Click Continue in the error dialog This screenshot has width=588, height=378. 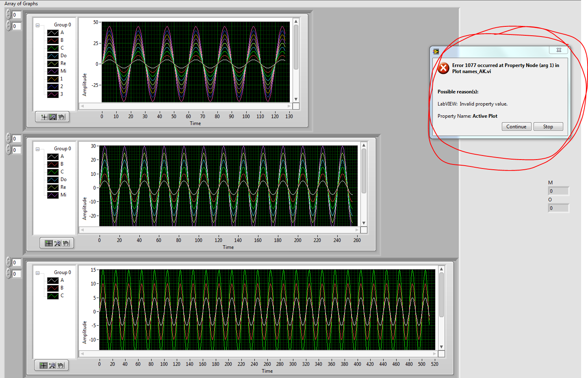516,127
